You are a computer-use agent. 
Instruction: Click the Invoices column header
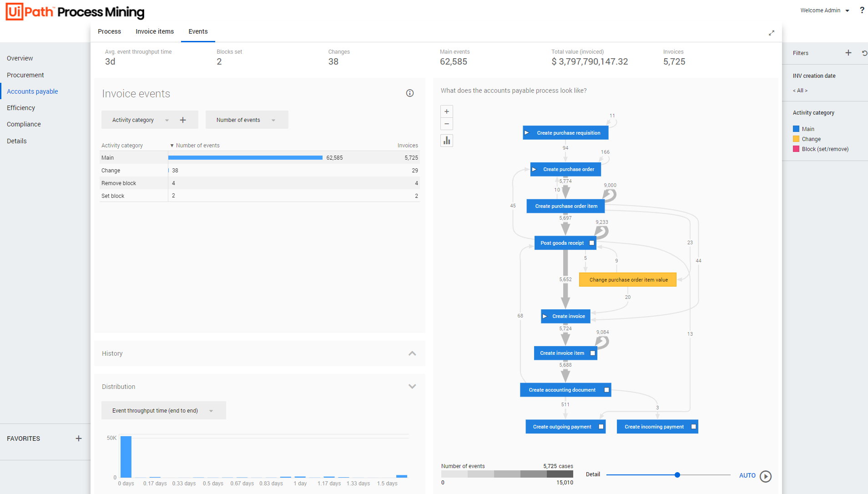point(408,146)
